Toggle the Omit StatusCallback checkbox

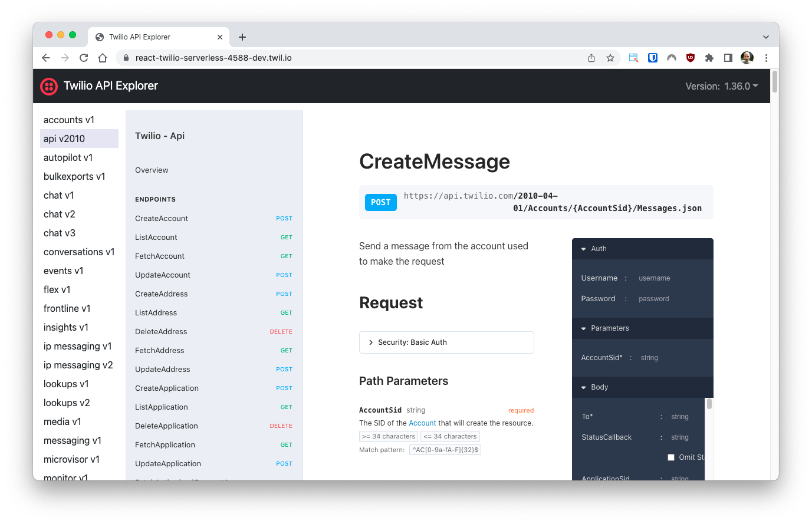click(671, 457)
